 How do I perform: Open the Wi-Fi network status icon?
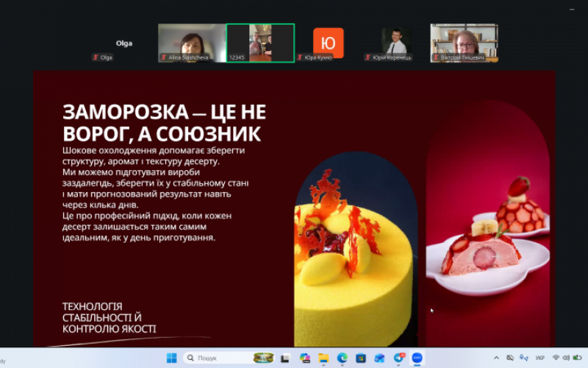click(556, 358)
